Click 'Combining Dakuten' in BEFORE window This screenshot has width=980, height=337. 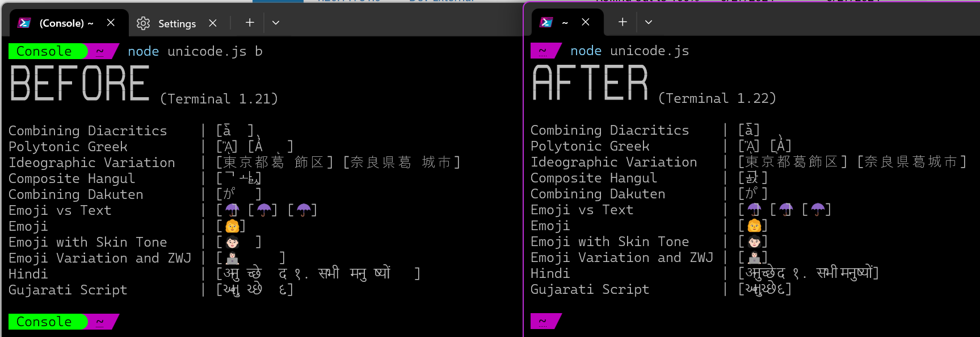coord(76,194)
